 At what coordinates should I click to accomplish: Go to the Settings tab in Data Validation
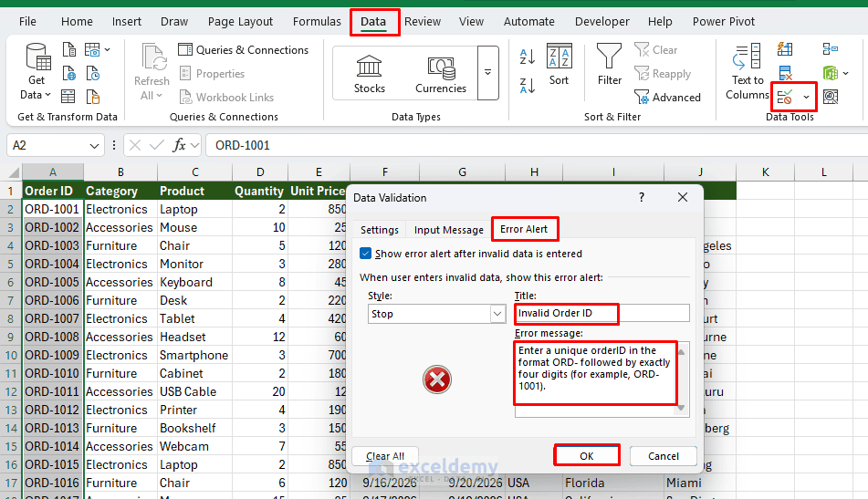coord(379,230)
